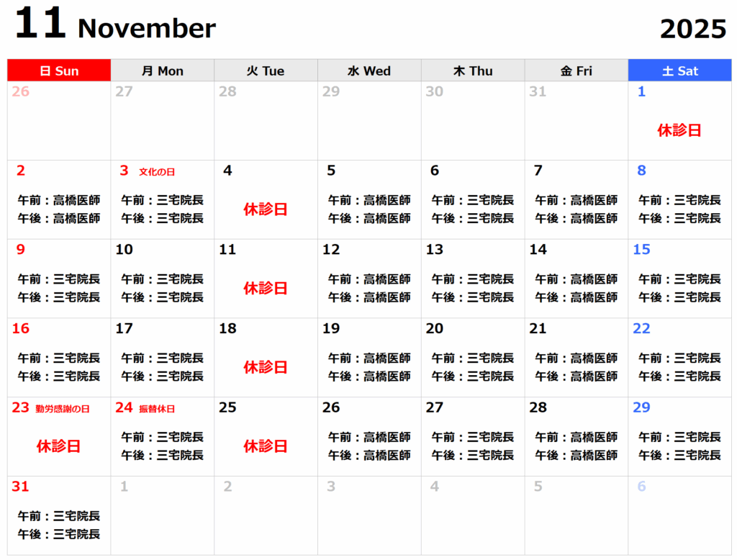Image resolution: width=737 pixels, height=560 pixels.
Task: Click the November month title
Action: click(x=146, y=29)
